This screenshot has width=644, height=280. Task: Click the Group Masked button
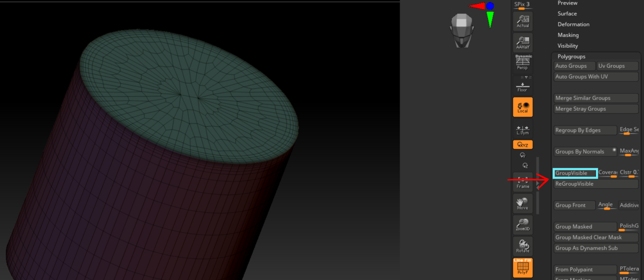(x=585, y=227)
